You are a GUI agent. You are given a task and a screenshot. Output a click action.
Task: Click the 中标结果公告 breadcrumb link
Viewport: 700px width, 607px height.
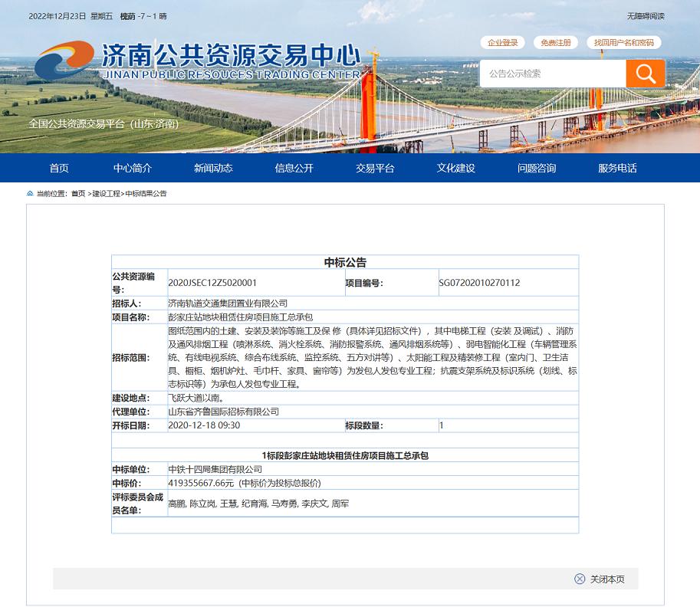pyautogui.click(x=146, y=194)
